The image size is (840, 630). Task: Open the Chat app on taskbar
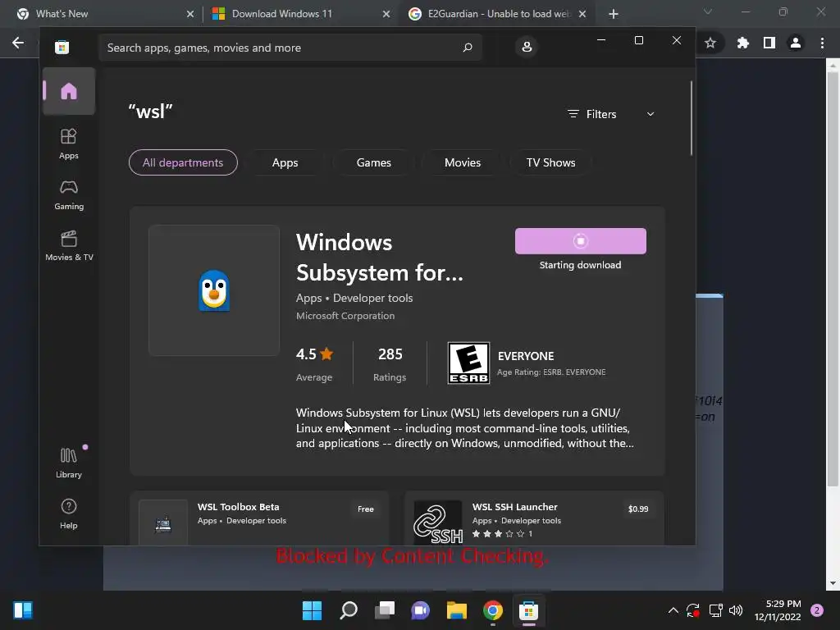pyautogui.click(x=421, y=610)
